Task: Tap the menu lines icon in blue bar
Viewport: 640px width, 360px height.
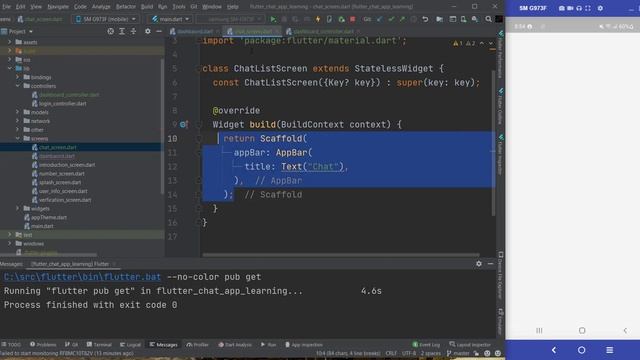Action: coord(609,350)
